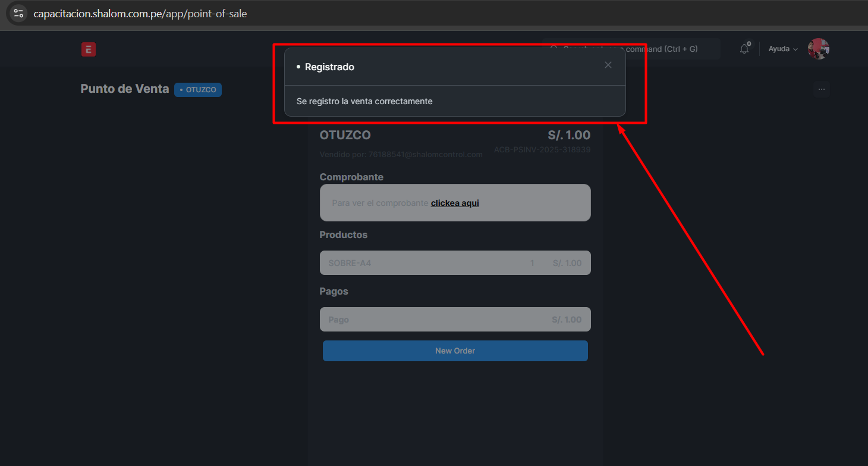
Task: Click the site information icon in address bar
Action: coord(18,13)
